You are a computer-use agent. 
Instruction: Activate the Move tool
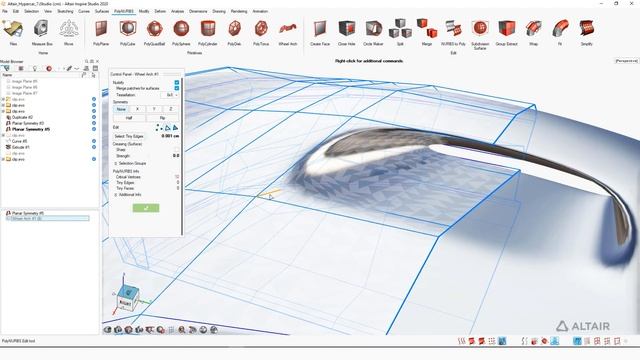coord(69,33)
